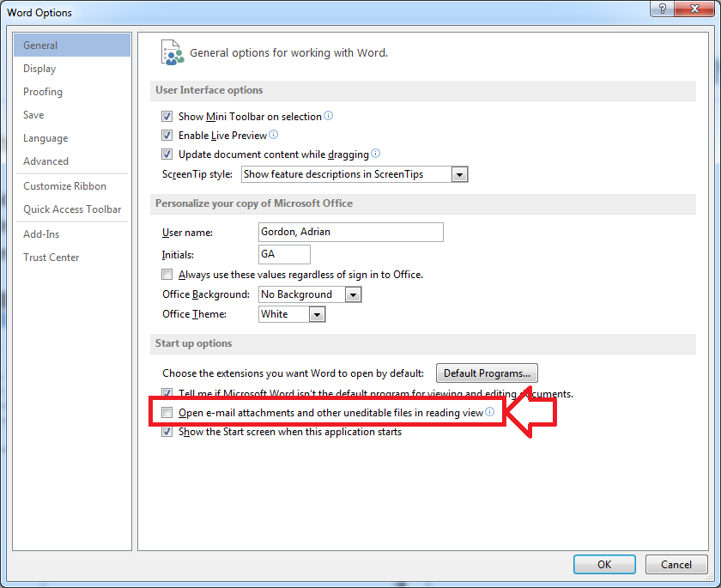The width and height of the screenshot is (721, 588).
Task: Click the User name text field
Action: (351, 232)
